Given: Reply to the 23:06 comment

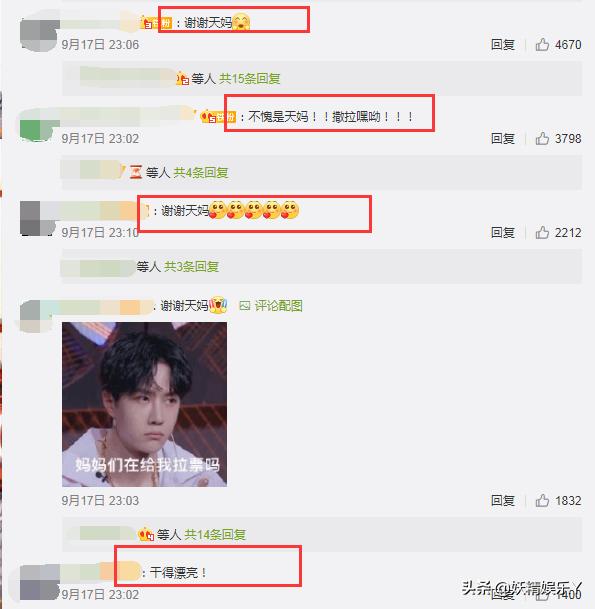Looking at the screenshot, I should (x=503, y=45).
